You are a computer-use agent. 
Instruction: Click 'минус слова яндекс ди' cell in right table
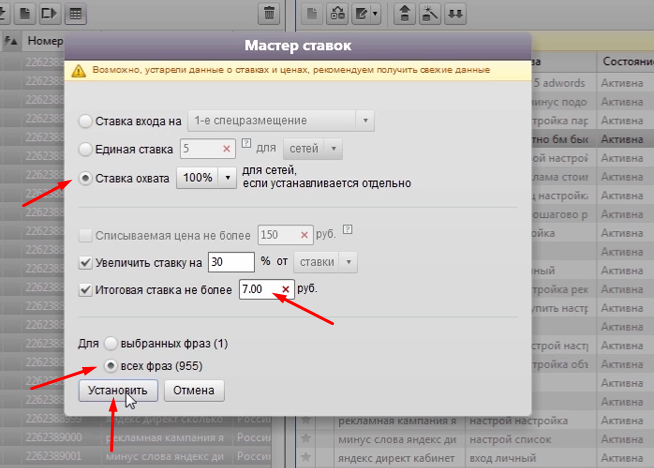coord(399,439)
